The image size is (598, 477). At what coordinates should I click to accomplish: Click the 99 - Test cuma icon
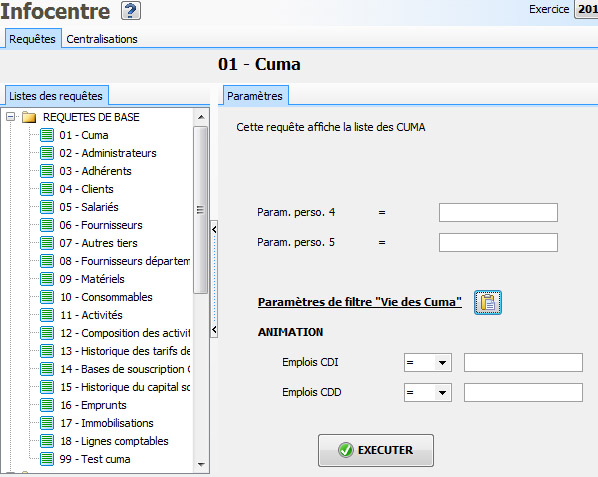(47, 459)
